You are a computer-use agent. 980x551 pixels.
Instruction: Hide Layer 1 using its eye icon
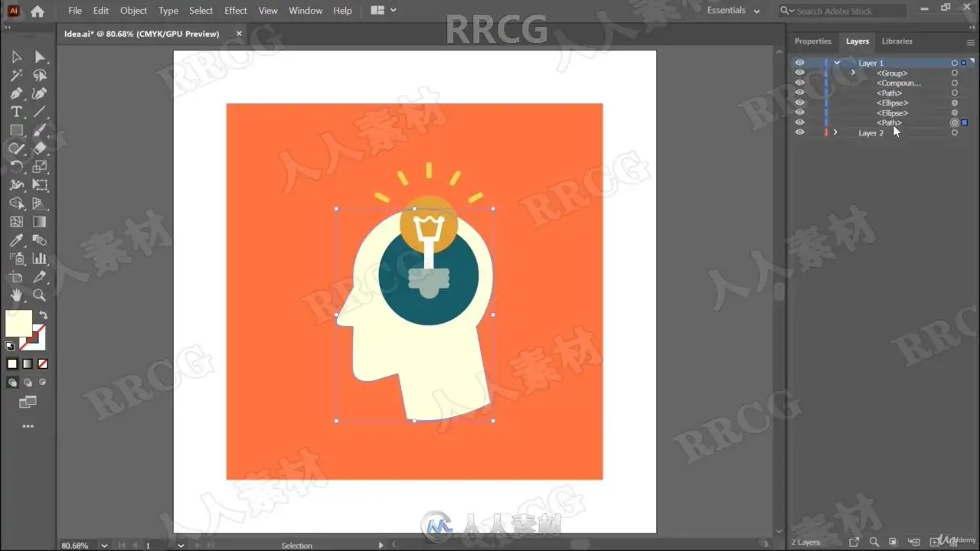pos(799,63)
